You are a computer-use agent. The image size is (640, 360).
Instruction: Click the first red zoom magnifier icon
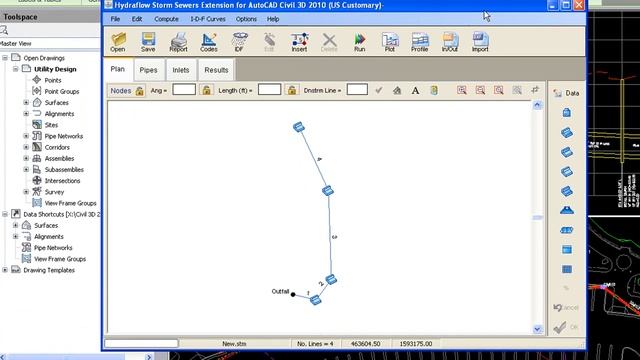coord(462,90)
